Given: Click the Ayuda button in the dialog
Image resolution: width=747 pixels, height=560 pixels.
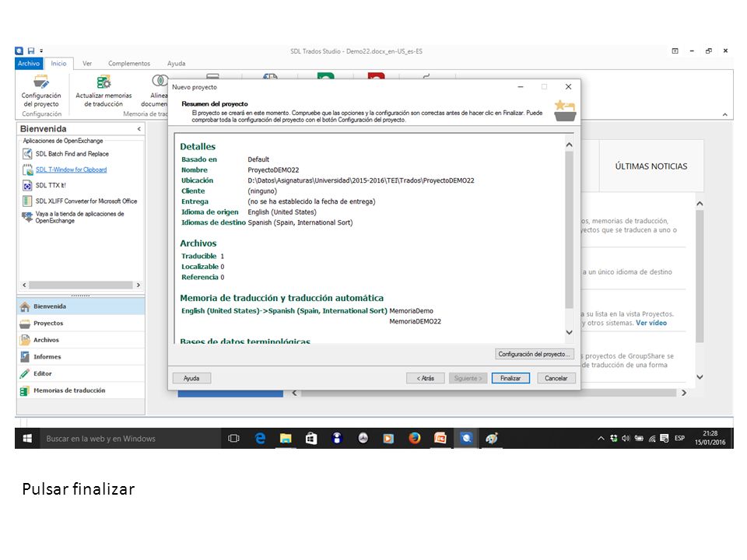Looking at the screenshot, I should (191, 378).
